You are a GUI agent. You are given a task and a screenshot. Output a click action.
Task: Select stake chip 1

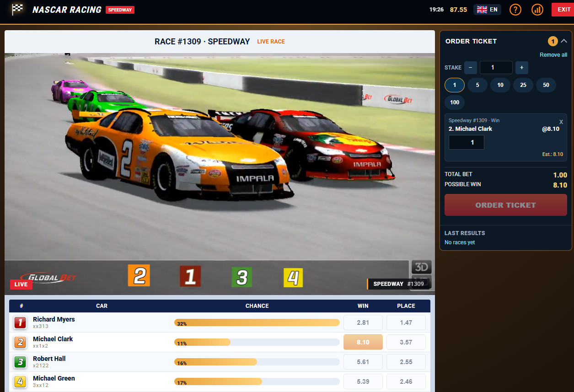pyautogui.click(x=455, y=85)
